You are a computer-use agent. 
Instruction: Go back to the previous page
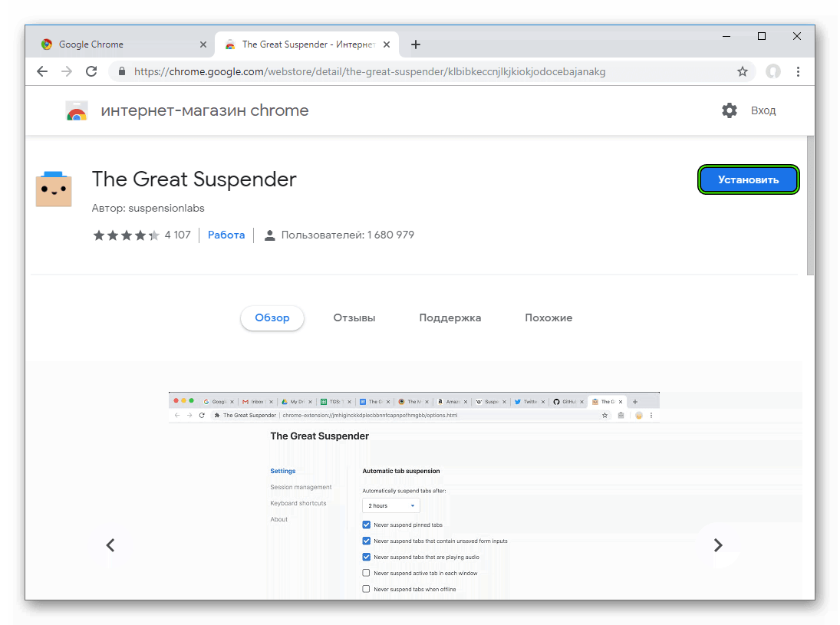point(42,72)
